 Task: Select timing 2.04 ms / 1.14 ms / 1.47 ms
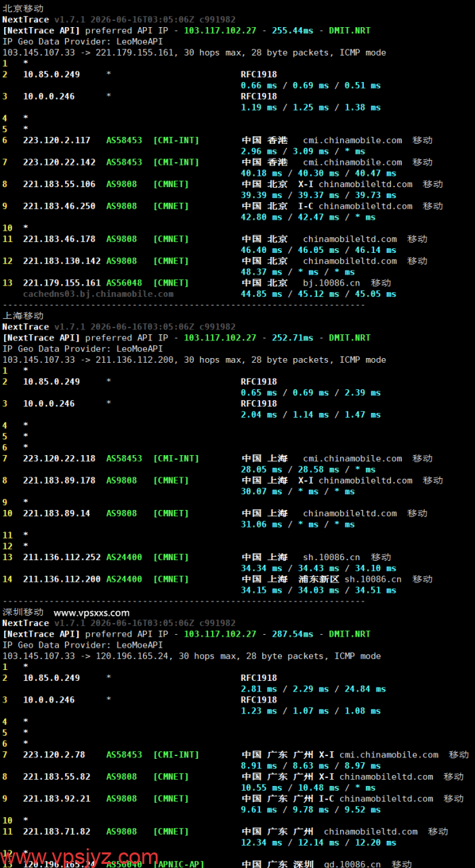pyautogui.click(x=311, y=414)
